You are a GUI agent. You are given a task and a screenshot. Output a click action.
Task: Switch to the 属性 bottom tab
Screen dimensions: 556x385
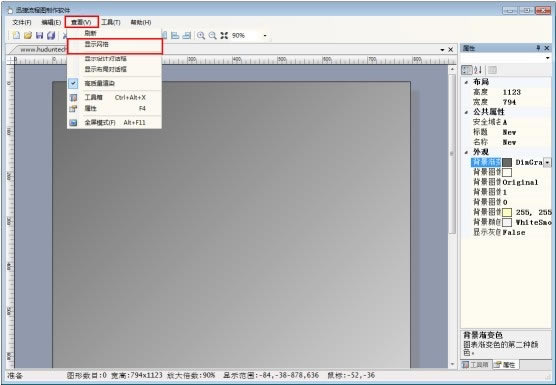[506, 364]
